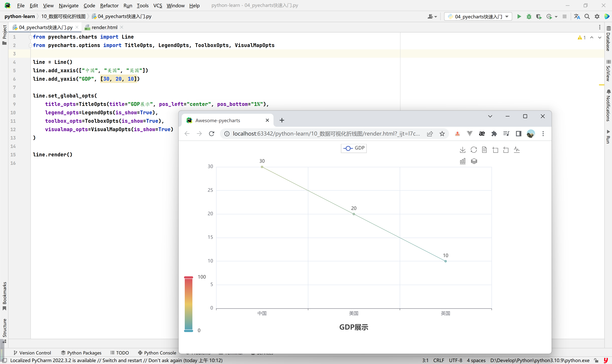
Task: Run the 04_pyecharts script
Action: [519, 16]
